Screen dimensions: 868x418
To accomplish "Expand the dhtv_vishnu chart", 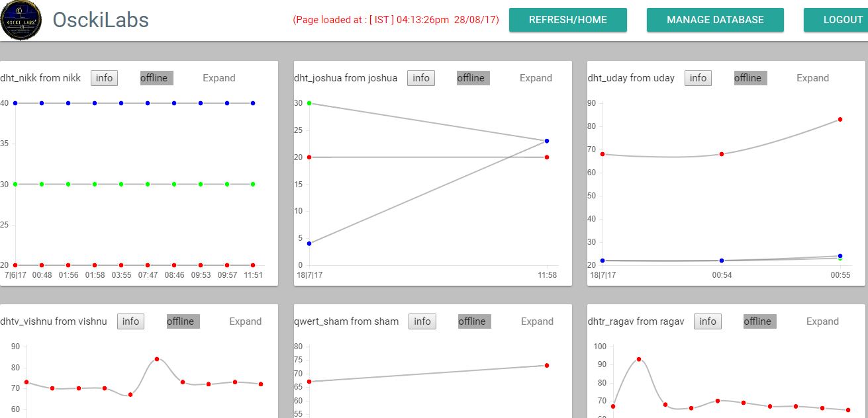I will [x=246, y=321].
